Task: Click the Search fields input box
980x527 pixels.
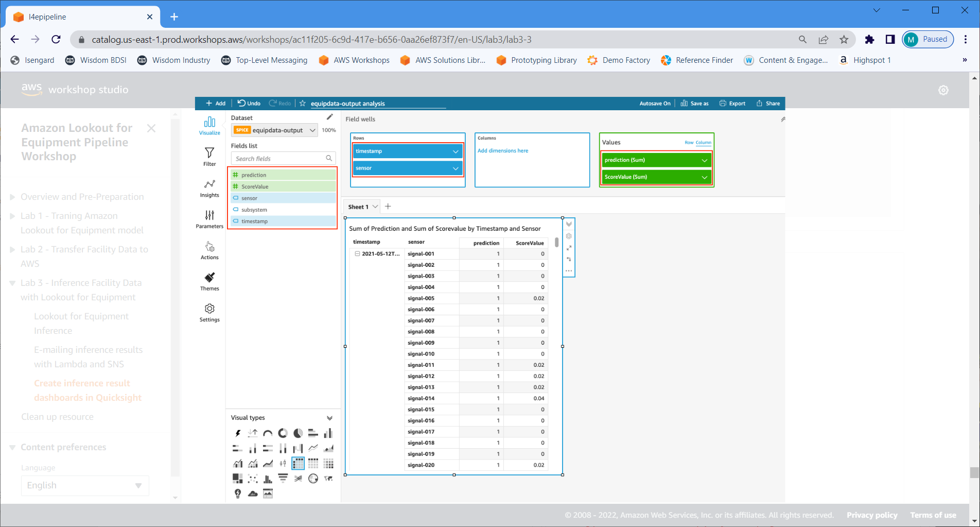Action: tap(283, 159)
